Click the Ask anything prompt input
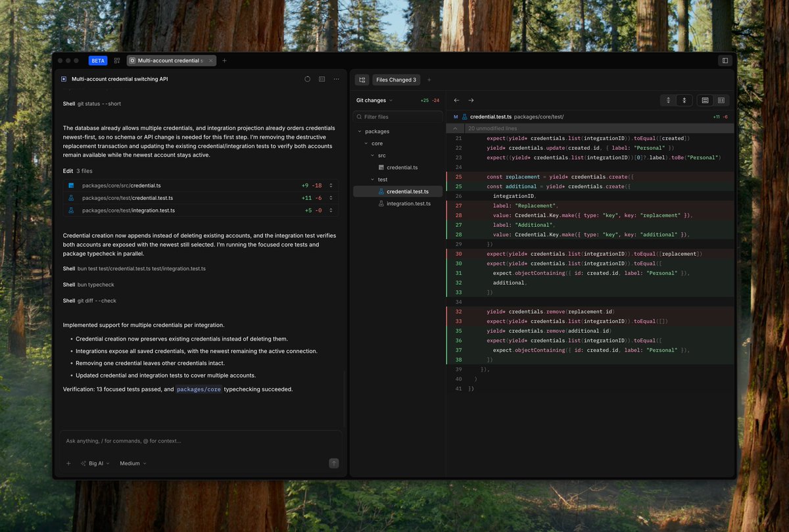 click(x=201, y=441)
